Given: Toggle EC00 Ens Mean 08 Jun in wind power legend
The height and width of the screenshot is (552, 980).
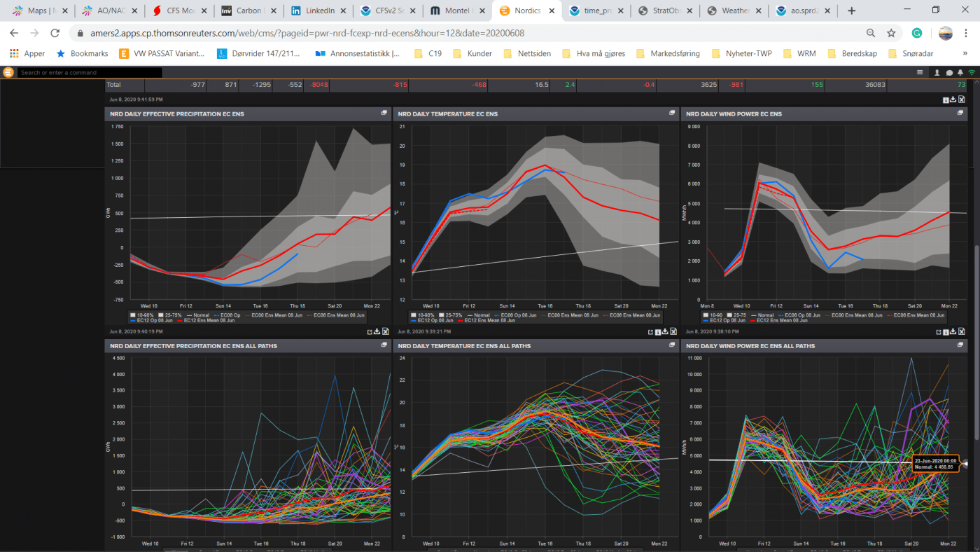Looking at the screenshot, I should coord(853,315).
